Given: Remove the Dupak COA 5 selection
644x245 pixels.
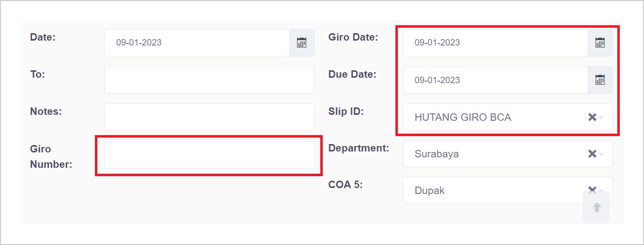Looking at the screenshot, I should click(592, 190).
